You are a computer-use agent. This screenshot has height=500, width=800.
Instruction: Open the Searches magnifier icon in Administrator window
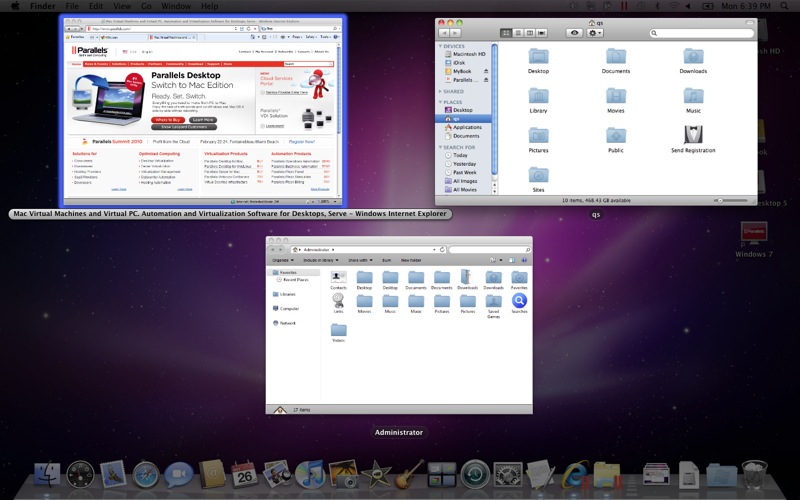(519, 299)
